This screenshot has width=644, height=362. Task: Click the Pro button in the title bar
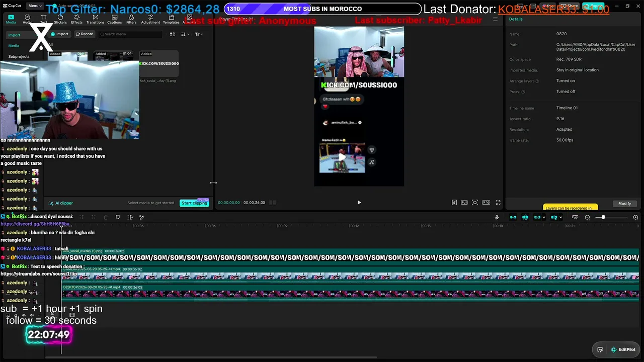coord(549,6)
